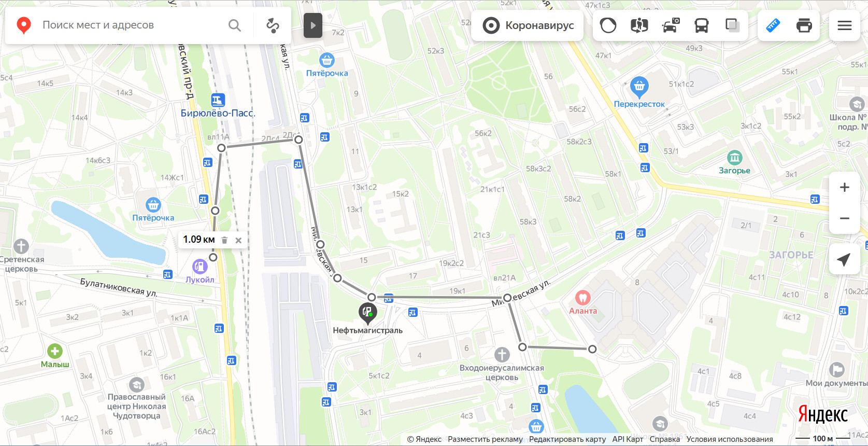Zoom in with the plus button
Screen dimensions: 868x446
click(x=845, y=187)
